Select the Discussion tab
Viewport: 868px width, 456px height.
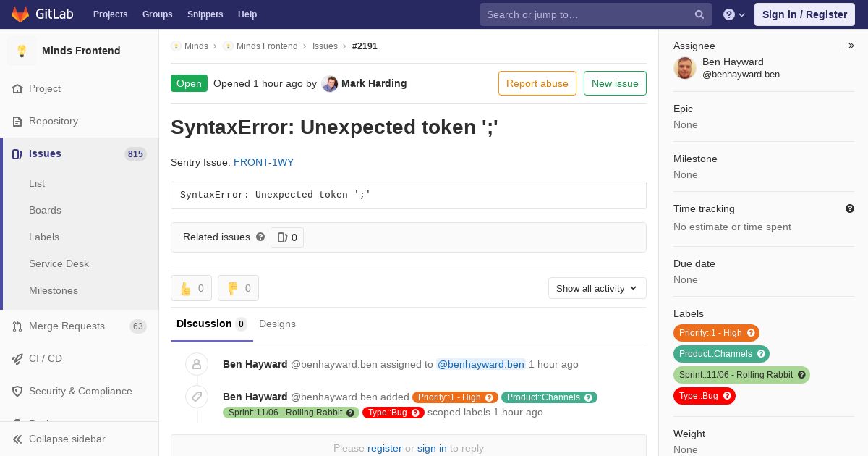[212, 324]
